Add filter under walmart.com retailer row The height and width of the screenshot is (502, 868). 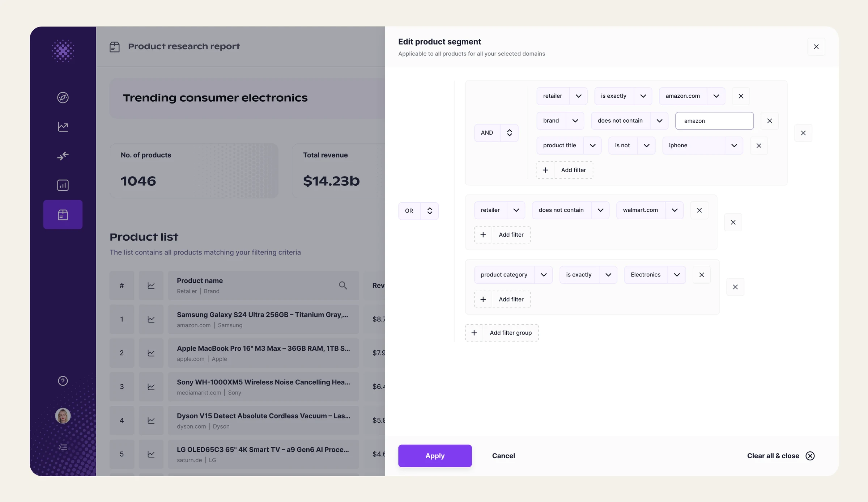pos(502,235)
